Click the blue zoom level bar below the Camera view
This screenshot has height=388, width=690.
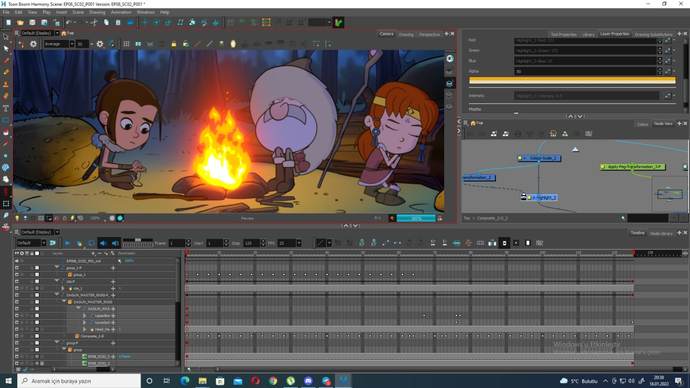point(416,218)
